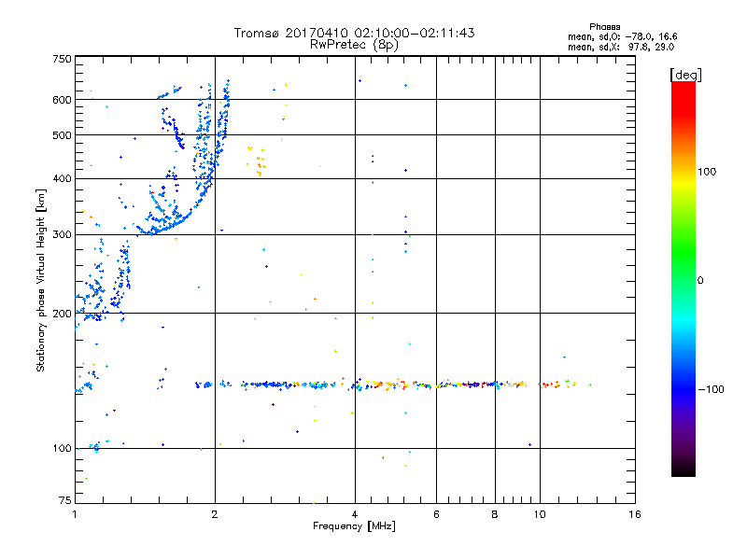747x560 pixels.
Task: Click the x-axis tick label '16'
Action: 635,514
